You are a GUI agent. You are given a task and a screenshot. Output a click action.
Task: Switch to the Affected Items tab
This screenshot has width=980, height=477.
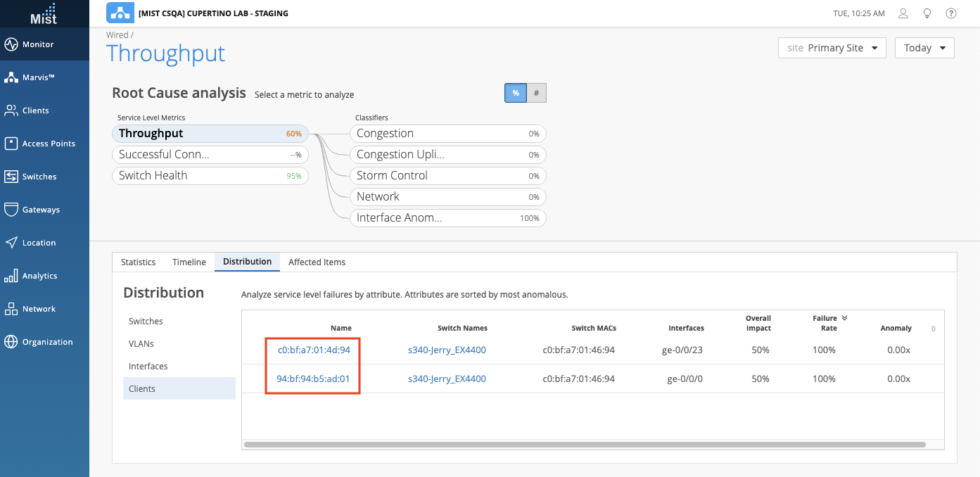[x=317, y=262]
